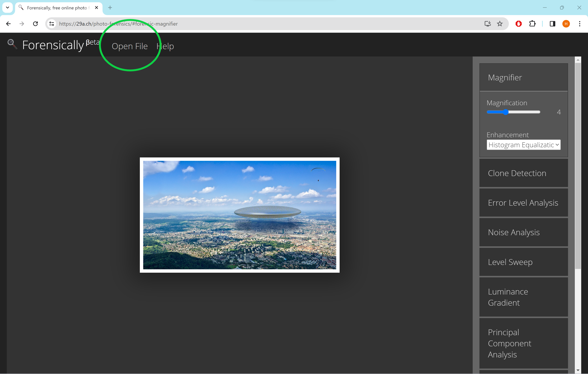Select the Magnifier tool tab
588x374 pixels.
click(524, 77)
